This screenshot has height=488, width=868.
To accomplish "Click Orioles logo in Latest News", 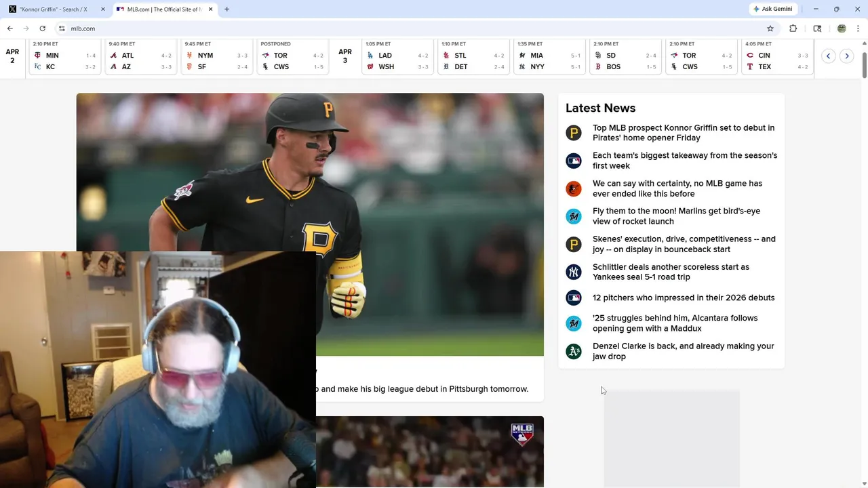I will coord(574,188).
